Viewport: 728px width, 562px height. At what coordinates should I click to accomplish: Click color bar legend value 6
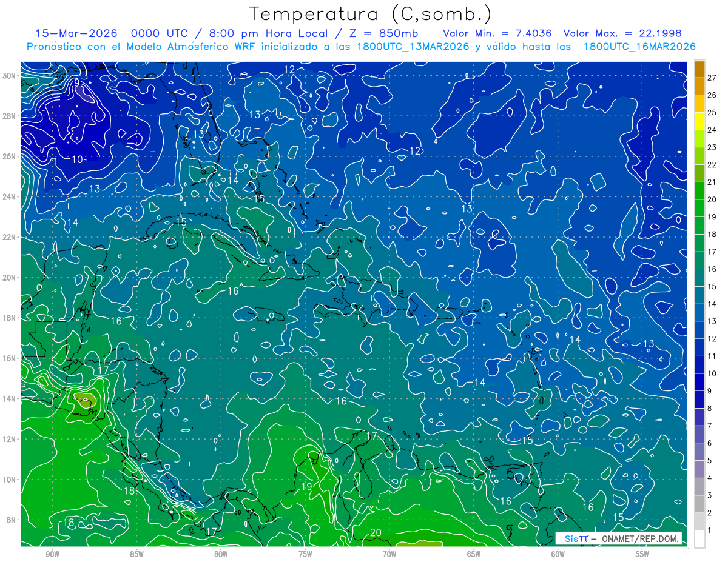pos(710,443)
